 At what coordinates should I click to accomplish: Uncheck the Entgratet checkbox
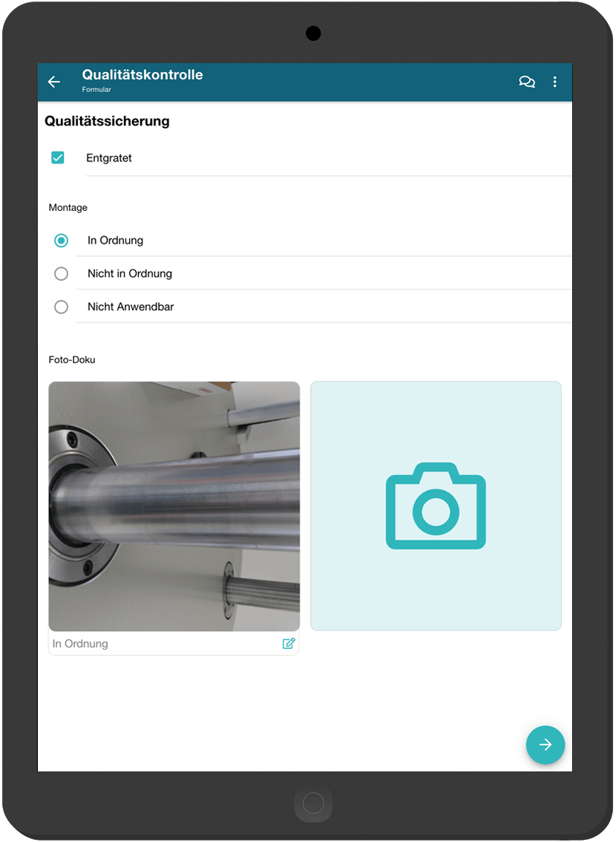(x=57, y=157)
